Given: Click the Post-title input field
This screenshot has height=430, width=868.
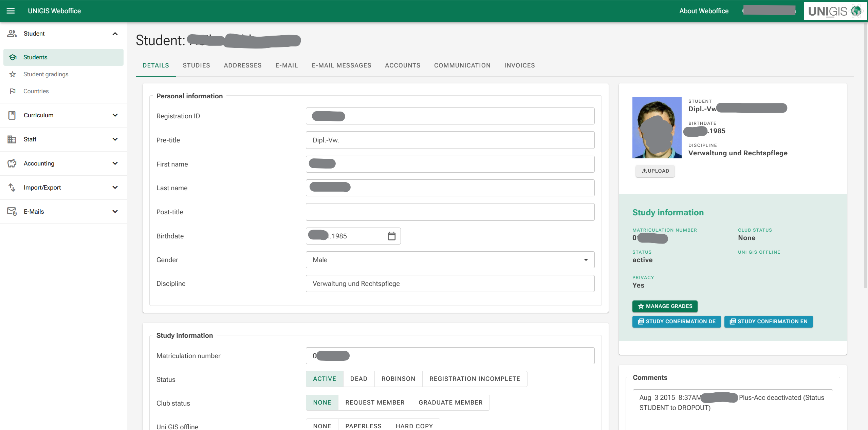Looking at the screenshot, I should click(x=450, y=212).
